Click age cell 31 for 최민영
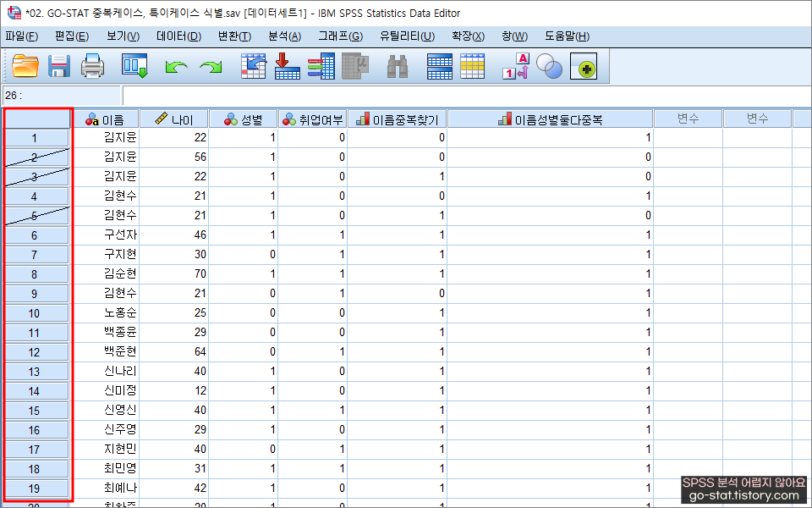 pos(174,468)
